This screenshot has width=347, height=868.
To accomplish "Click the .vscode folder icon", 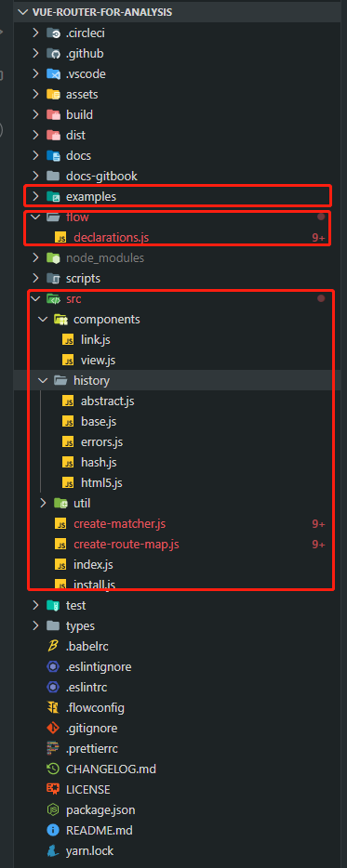I will 53,74.
